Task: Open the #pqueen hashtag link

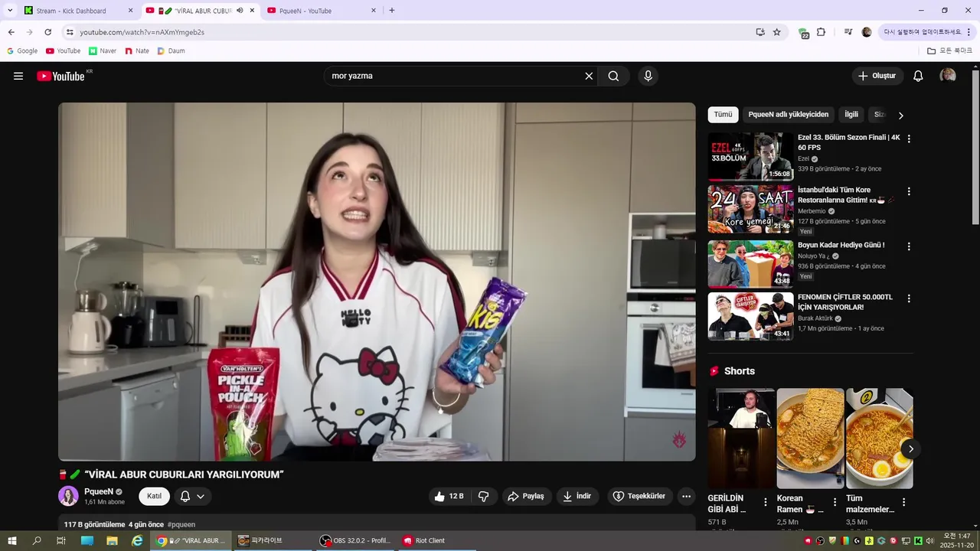Action: (x=181, y=525)
